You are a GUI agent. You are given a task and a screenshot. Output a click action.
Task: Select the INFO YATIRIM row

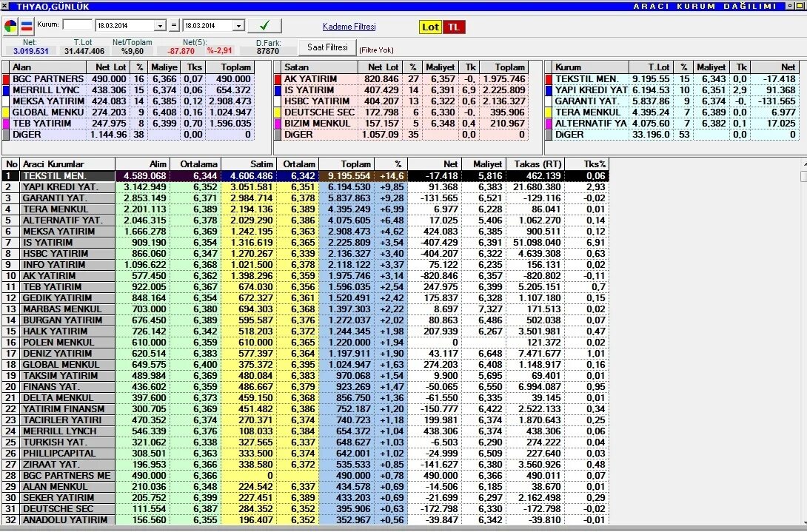pos(305,264)
